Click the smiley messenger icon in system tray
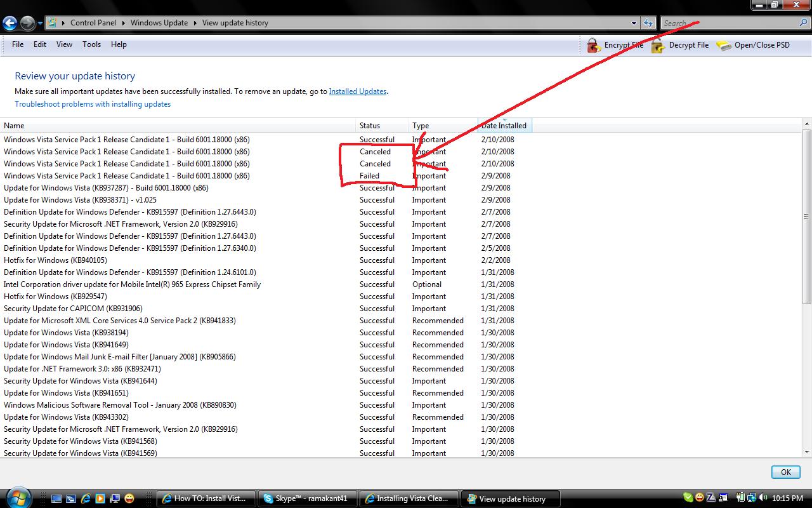The height and width of the screenshot is (508, 812). [700, 498]
